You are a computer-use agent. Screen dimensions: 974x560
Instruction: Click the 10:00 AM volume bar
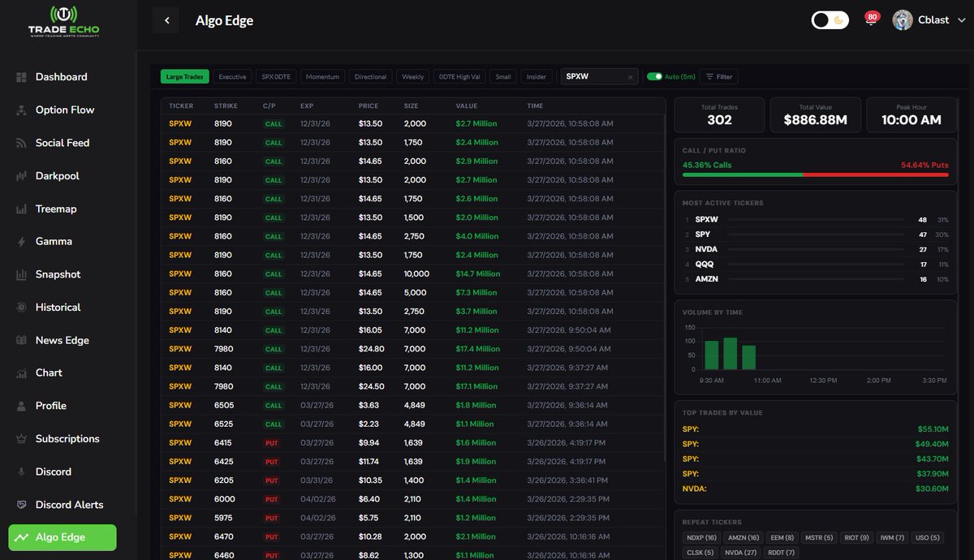(730, 354)
